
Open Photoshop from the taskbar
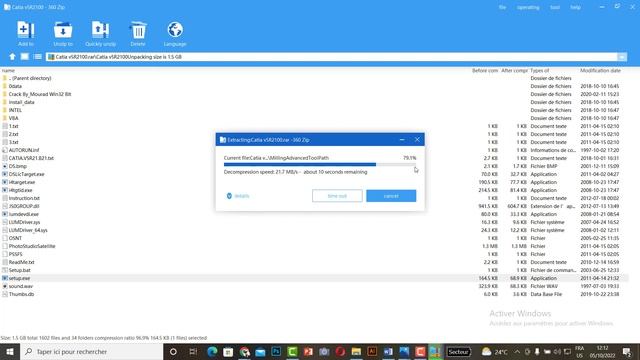276,351
